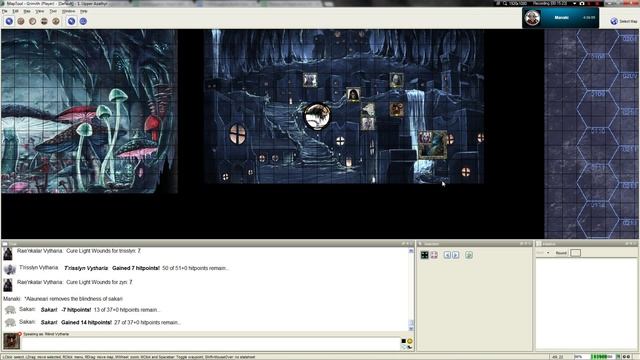Click the map coordinates in status bar
Screen dimensions: 640x360
point(558,357)
